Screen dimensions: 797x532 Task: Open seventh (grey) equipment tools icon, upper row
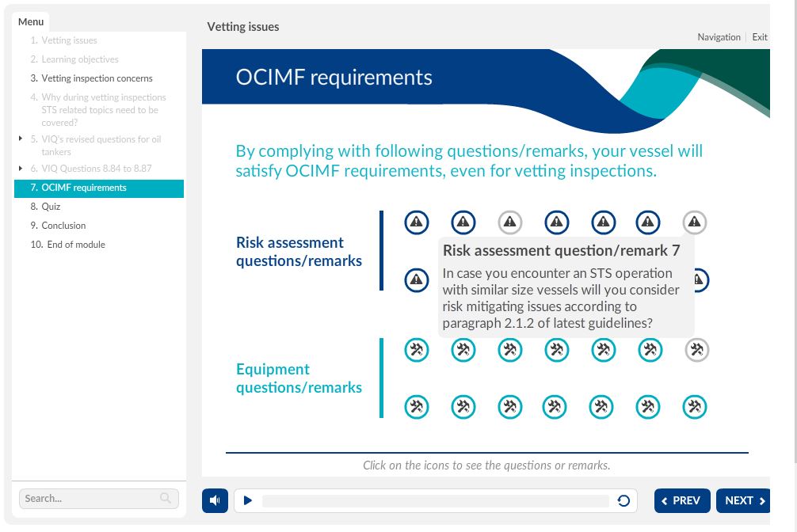click(697, 350)
